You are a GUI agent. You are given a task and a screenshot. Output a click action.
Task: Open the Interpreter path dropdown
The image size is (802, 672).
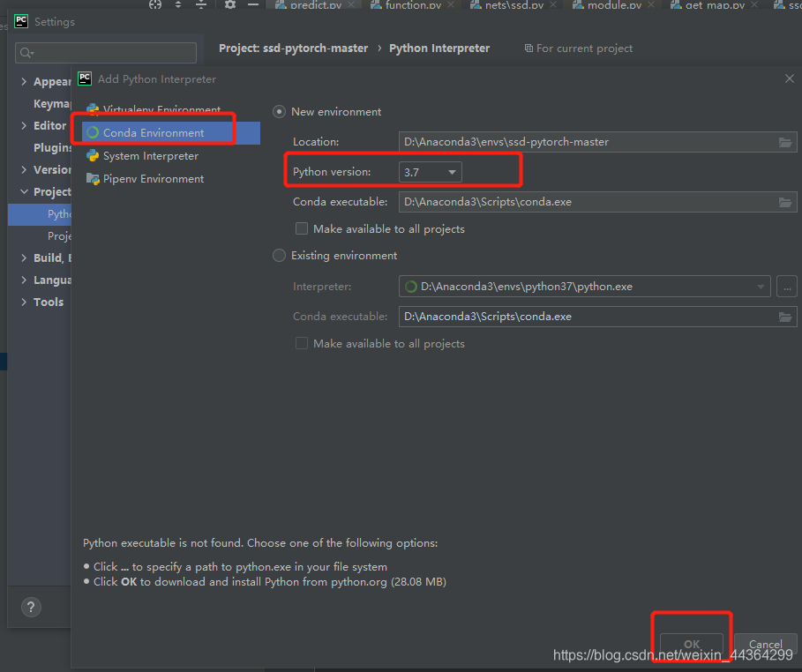[760, 286]
